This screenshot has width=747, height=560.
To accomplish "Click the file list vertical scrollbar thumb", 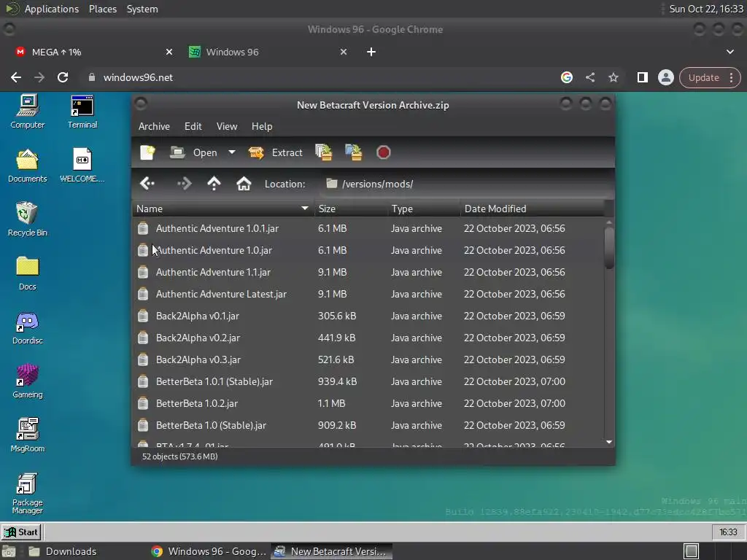I will click(x=609, y=248).
